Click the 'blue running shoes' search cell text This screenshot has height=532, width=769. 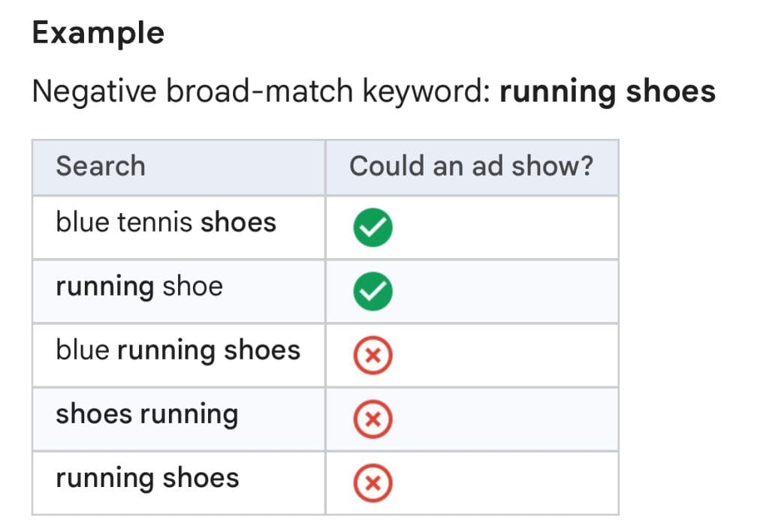pyautogui.click(x=178, y=350)
